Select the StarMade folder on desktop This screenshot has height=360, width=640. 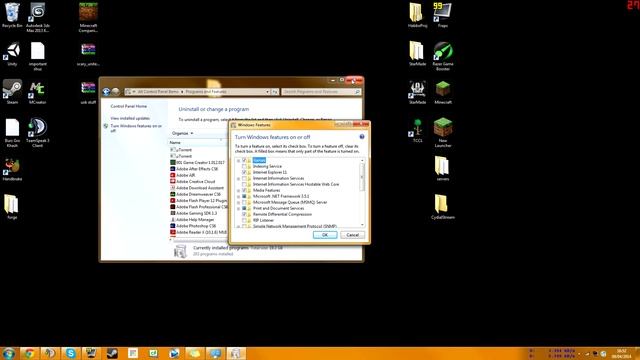click(x=417, y=53)
